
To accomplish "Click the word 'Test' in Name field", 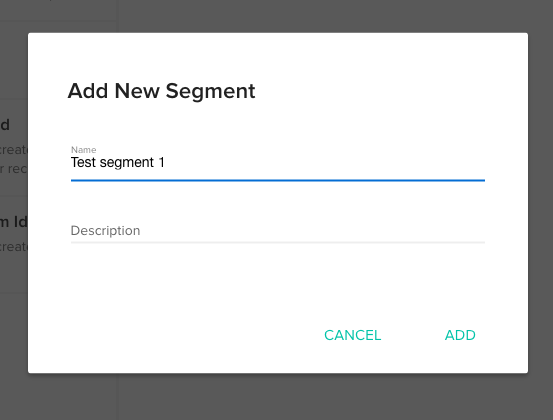I will point(84,163).
